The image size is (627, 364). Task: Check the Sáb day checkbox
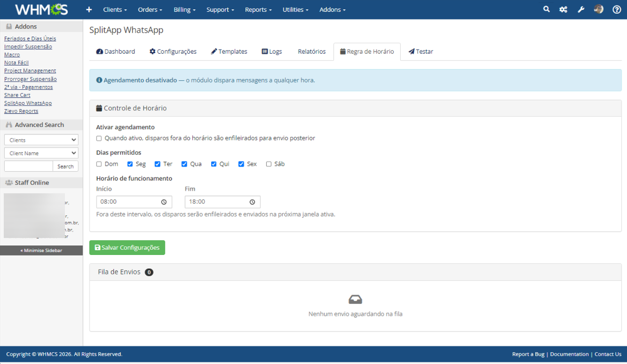pos(269,164)
